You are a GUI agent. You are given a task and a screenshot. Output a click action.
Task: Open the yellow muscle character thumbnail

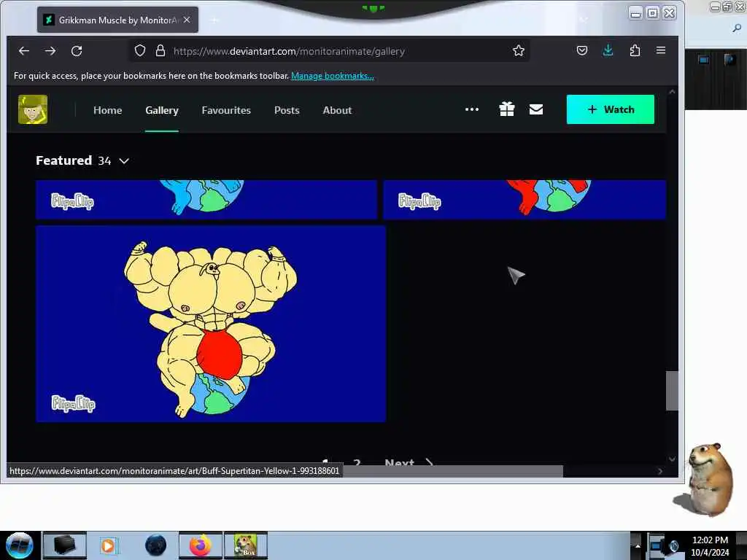(x=211, y=324)
